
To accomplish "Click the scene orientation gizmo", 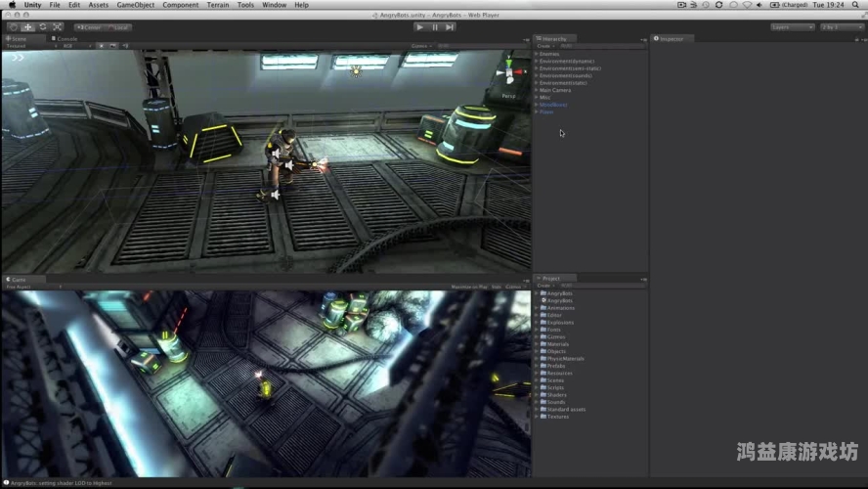I will [508, 74].
